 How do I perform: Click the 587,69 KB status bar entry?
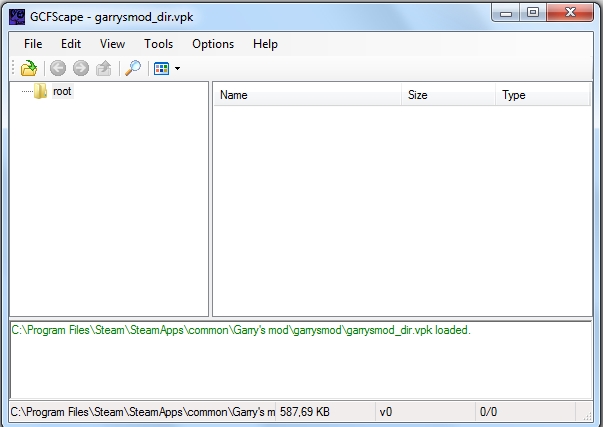325,412
